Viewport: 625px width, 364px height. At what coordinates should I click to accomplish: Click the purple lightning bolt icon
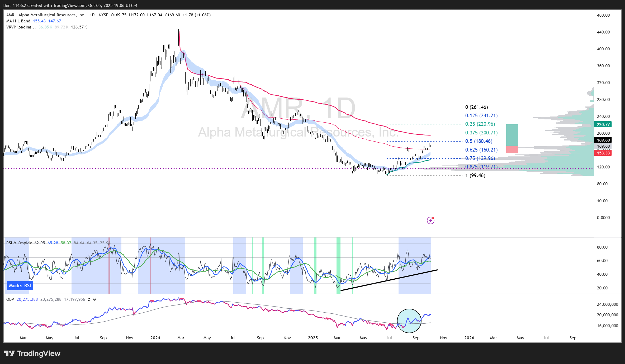click(430, 220)
